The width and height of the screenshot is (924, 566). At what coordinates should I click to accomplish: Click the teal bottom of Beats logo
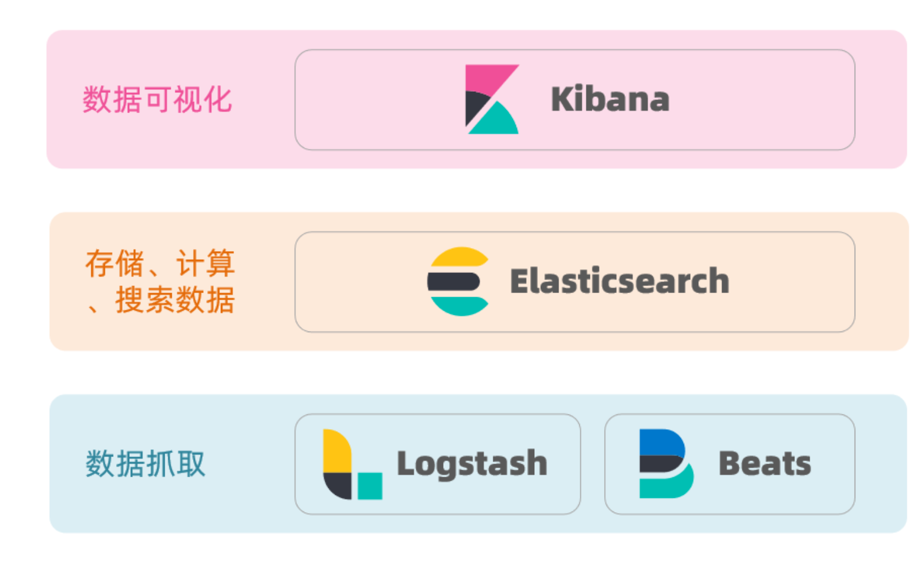click(666, 484)
